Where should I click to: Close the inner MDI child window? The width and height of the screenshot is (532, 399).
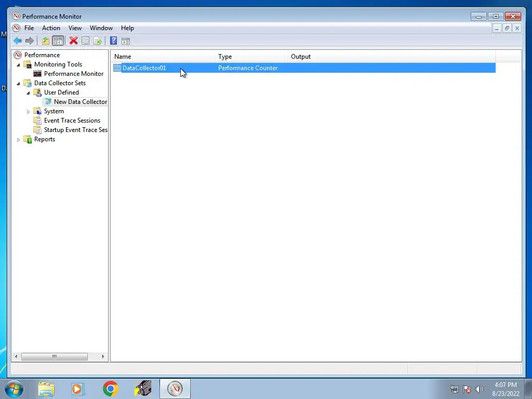[517, 29]
